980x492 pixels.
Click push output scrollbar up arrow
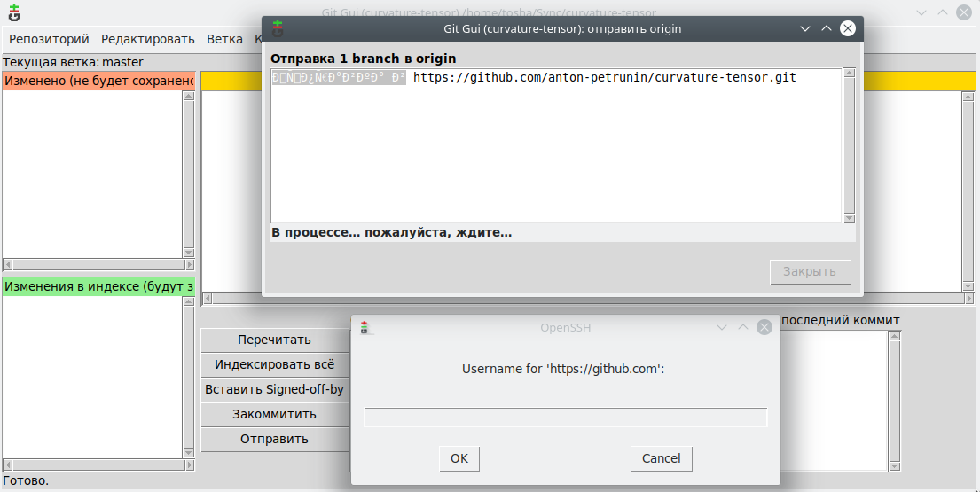[x=849, y=73]
